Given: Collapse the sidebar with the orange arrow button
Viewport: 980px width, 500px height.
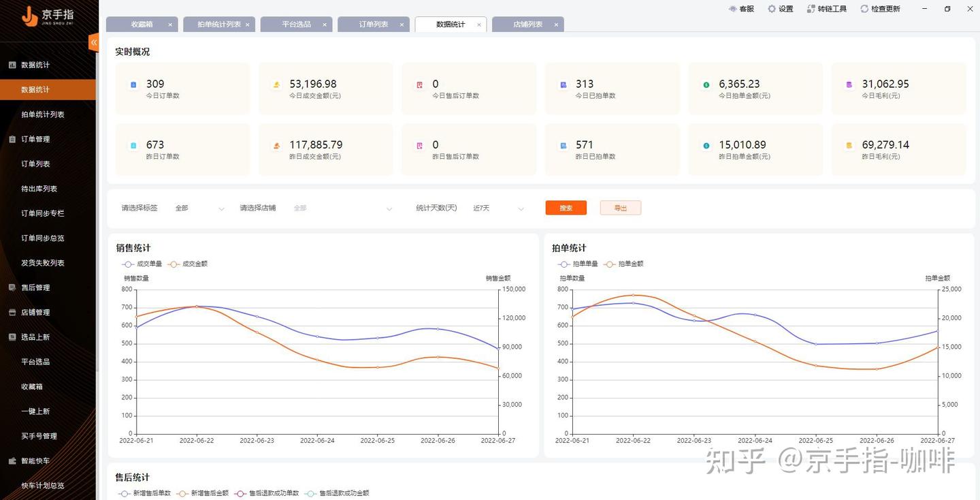Looking at the screenshot, I should click(94, 42).
